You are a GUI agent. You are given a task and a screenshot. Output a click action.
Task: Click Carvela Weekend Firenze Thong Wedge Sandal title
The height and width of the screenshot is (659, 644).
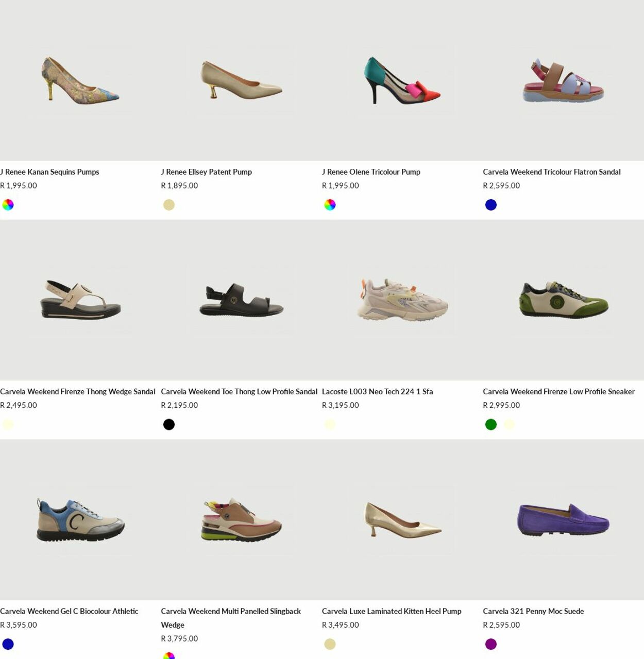[78, 392]
